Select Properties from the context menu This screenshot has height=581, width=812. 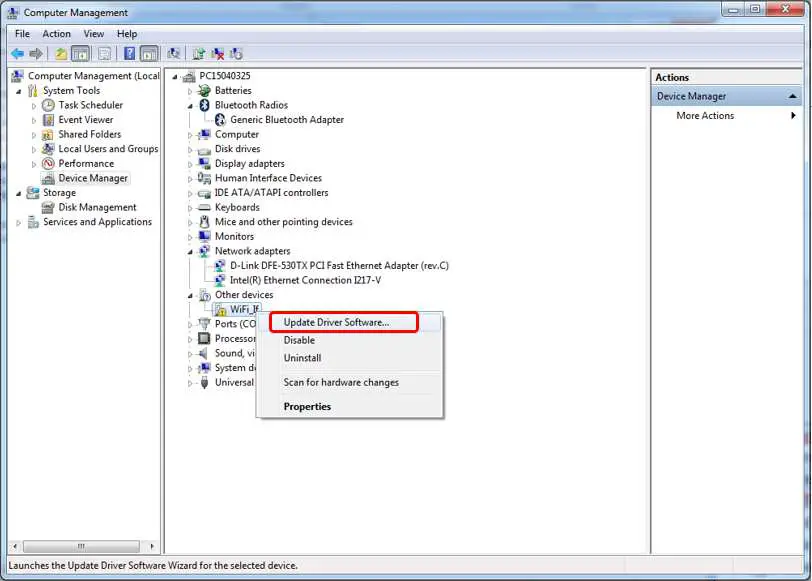pyautogui.click(x=306, y=406)
